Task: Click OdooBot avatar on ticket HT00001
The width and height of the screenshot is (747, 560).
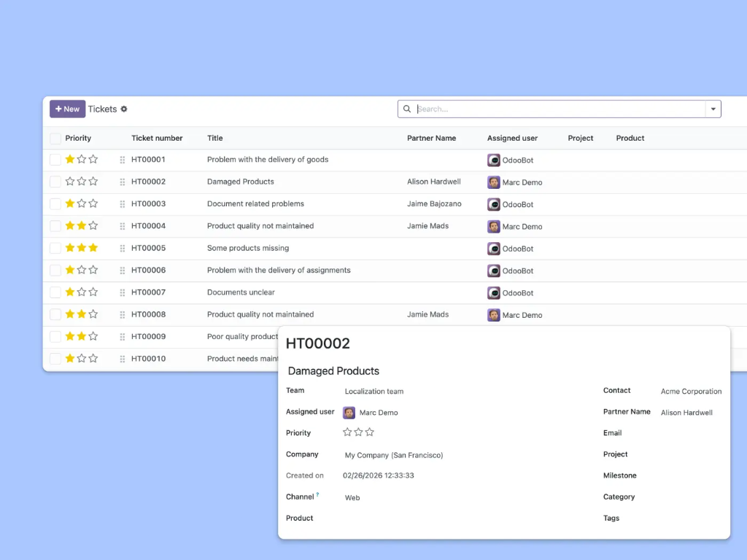Action: (494, 160)
